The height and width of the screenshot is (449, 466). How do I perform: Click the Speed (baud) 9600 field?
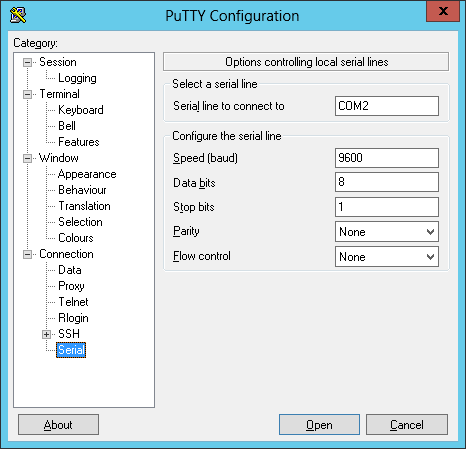[387, 158]
